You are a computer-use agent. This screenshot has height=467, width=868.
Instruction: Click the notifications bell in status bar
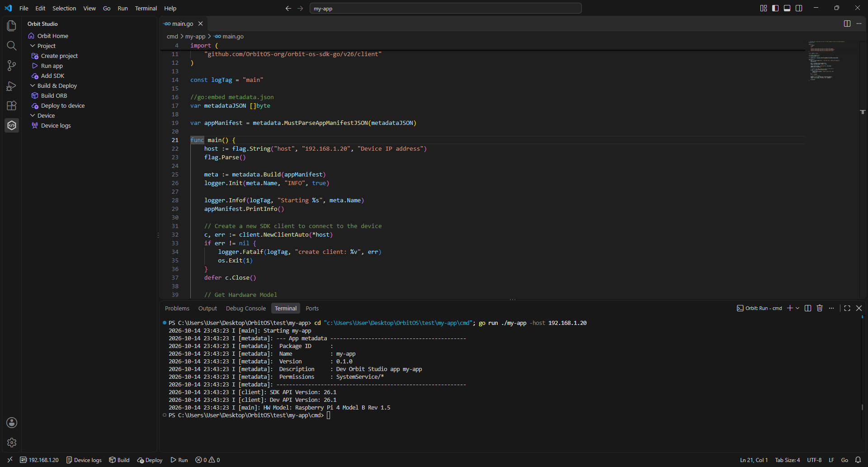[858, 460]
